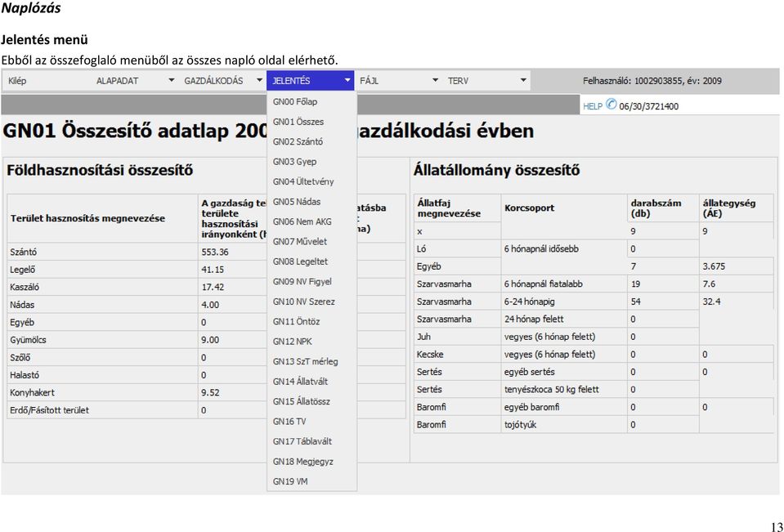
Task: Choose GN03 Gyep entry
Action: point(294,162)
